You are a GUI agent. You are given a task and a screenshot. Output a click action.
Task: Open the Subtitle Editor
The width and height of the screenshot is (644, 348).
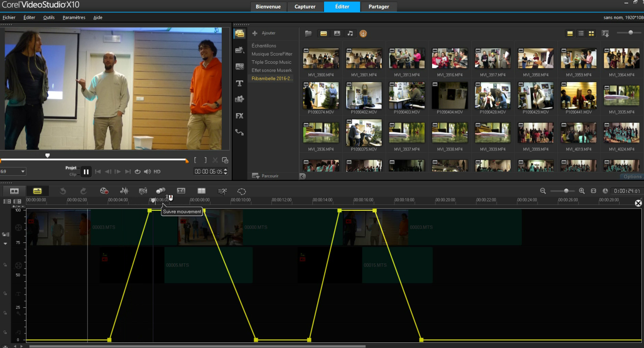[181, 191]
